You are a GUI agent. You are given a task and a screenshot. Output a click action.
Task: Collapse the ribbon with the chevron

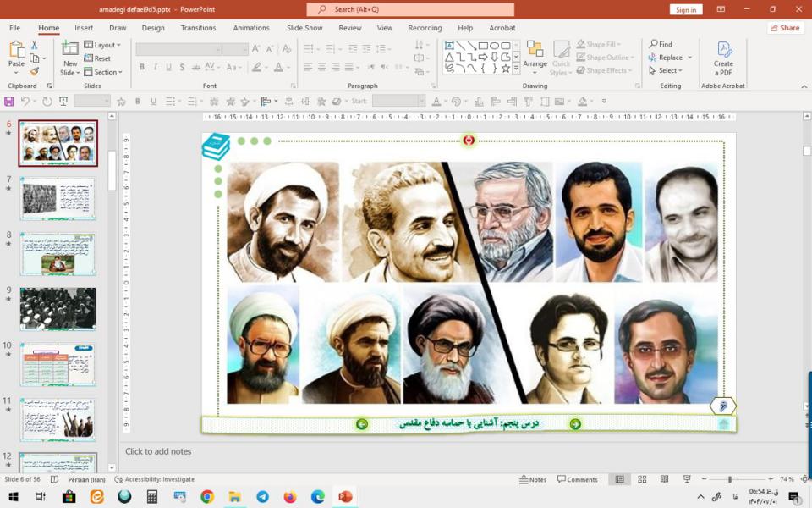pyautogui.click(x=804, y=86)
